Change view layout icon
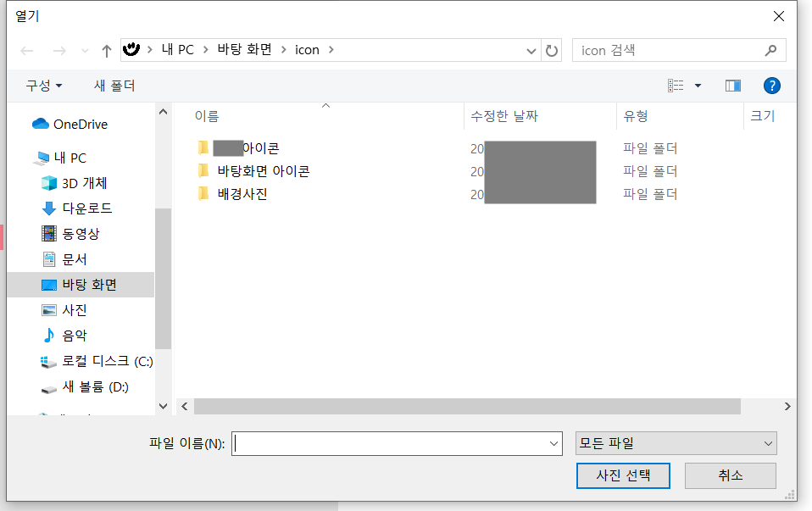 [x=676, y=86]
